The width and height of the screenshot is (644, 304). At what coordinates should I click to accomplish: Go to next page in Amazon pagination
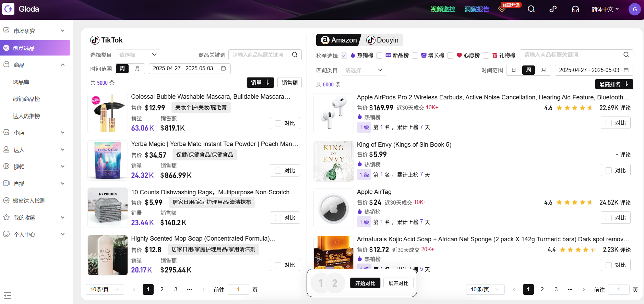(584, 290)
